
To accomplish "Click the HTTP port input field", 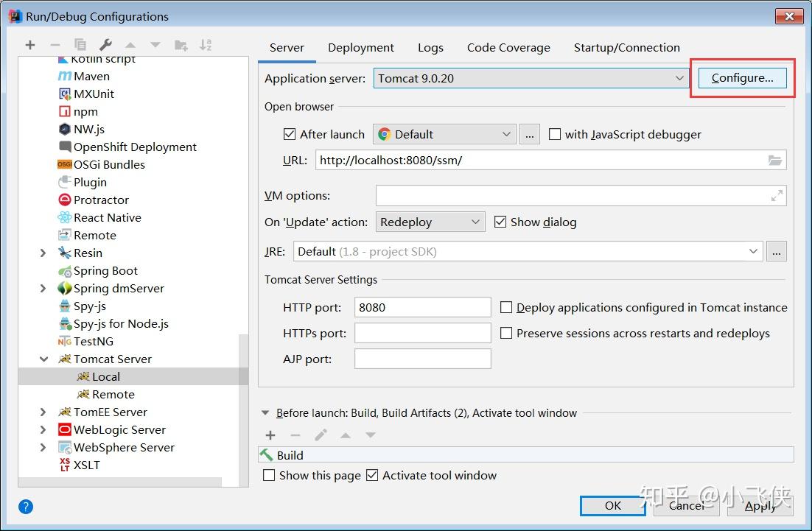I will pyautogui.click(x=422, y=307).
